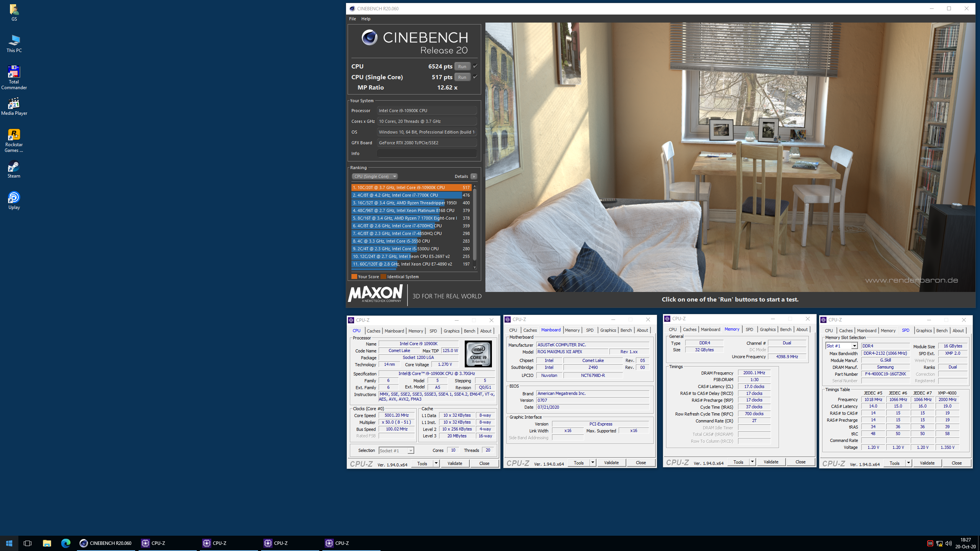Image resolution: width=980 pixels, height=551 pixels.
Task: Toggle the CPU test checkbox
Action: pos(475,66)
